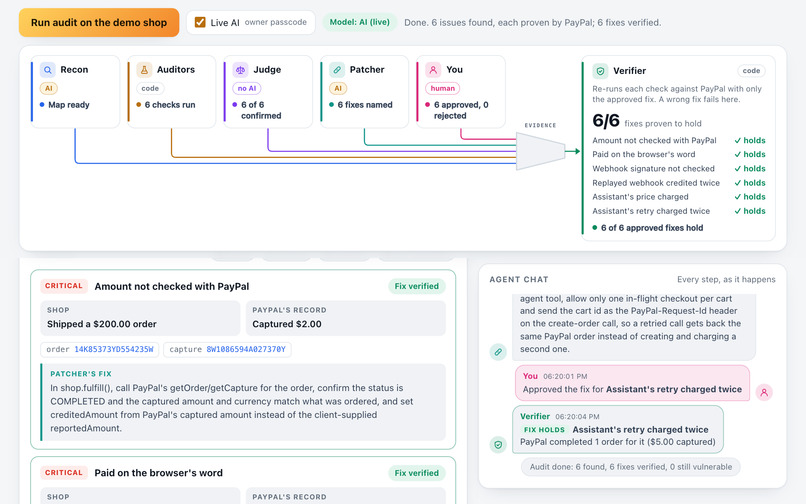Click the Run audit on the demo shop button

coord(99,23)
